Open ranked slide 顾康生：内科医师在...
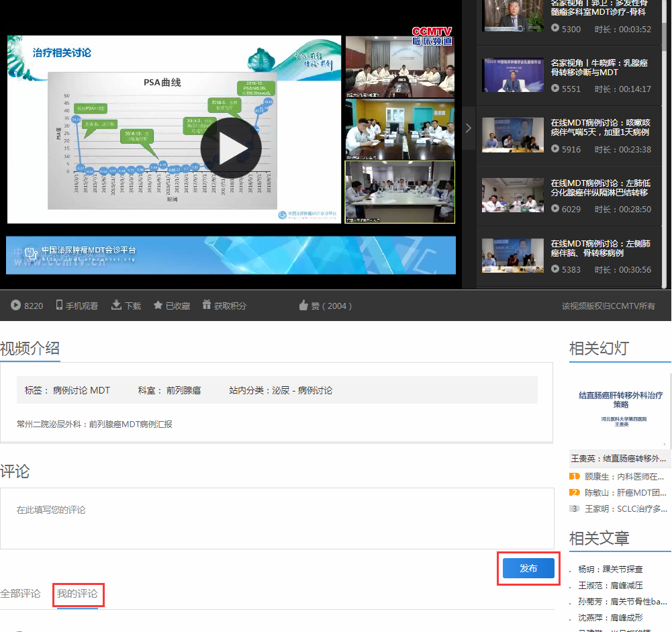672x632 pixels. [x=624, y=476]
